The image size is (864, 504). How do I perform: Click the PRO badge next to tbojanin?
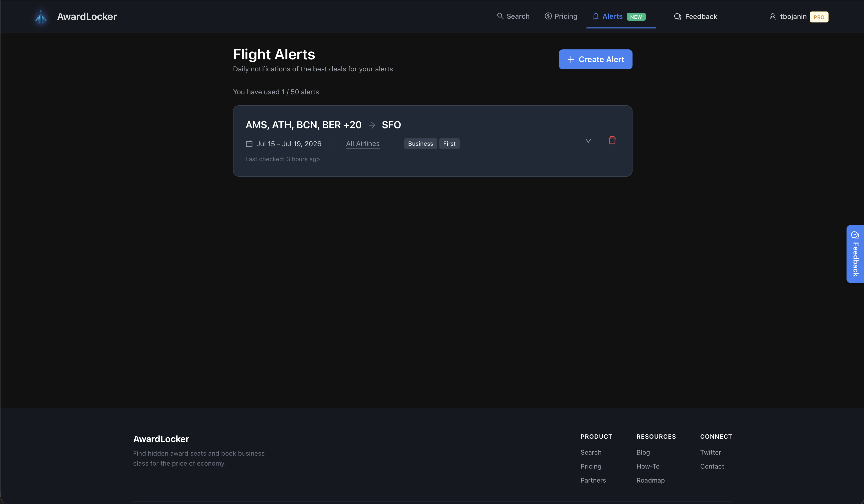coord(819,17)
